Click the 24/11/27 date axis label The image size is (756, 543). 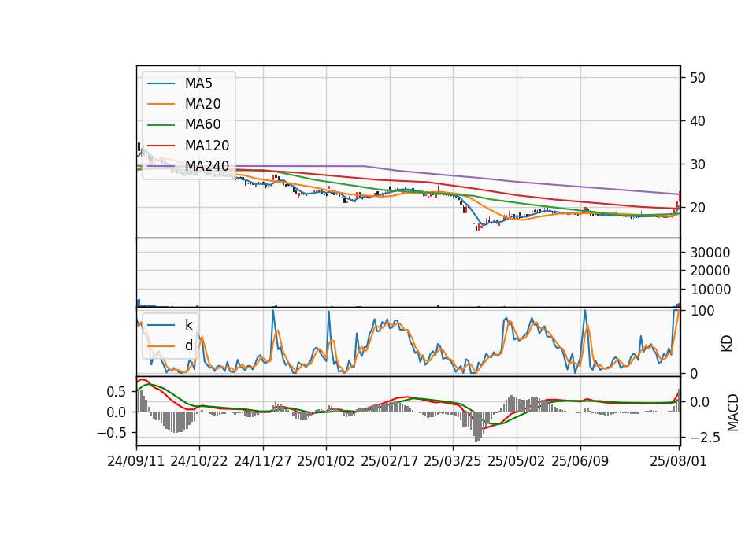(x=263, y=461)
